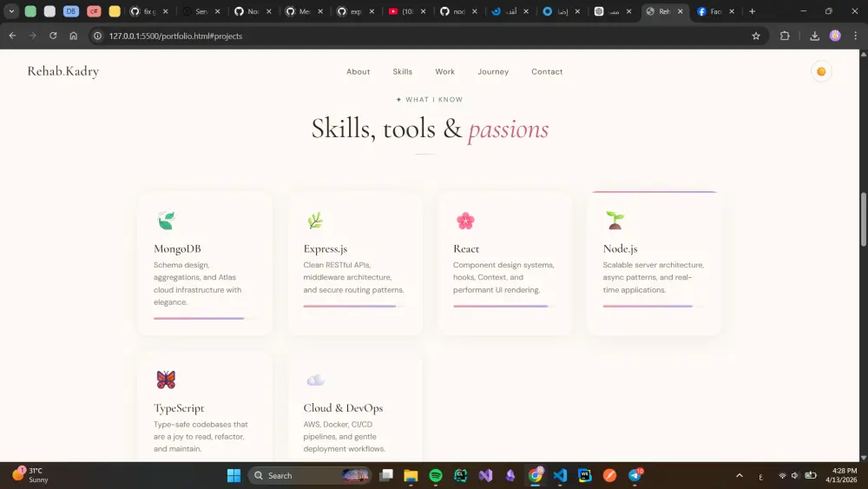Open the 4:28 PM clock and calendar

click(x=841, y=475)
